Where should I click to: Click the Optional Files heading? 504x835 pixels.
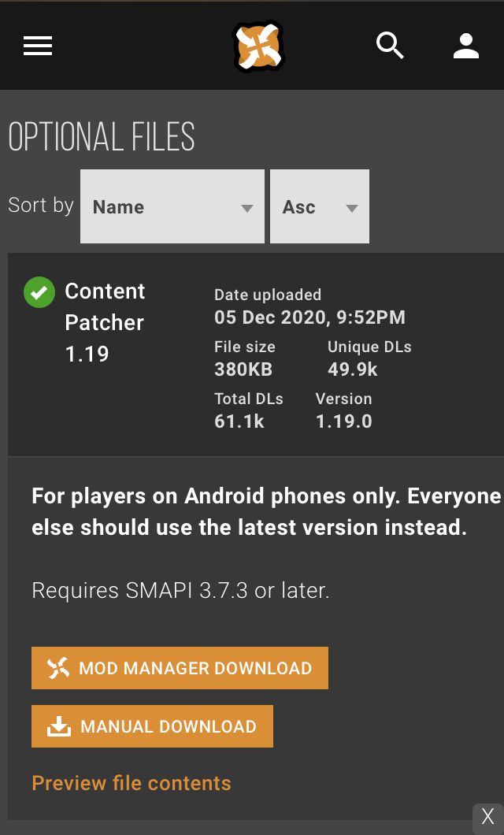click(x=102, y=138)
